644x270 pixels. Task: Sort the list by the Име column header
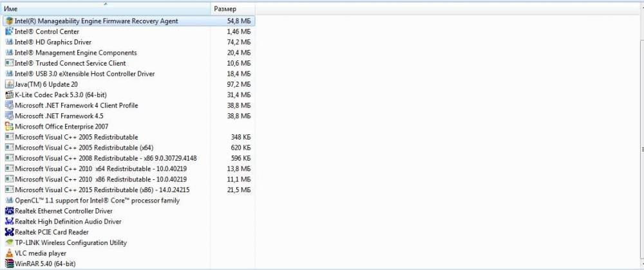106,8
